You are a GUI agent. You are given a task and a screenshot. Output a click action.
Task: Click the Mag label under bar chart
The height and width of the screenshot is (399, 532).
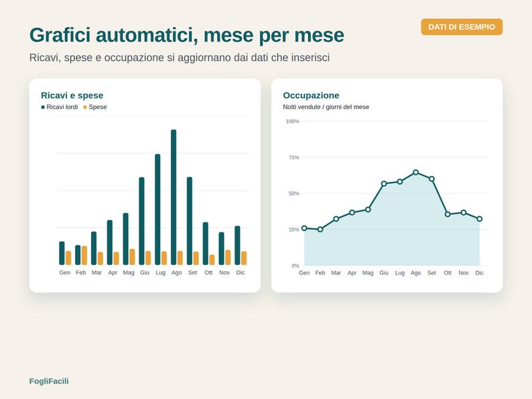click(129, 272)
